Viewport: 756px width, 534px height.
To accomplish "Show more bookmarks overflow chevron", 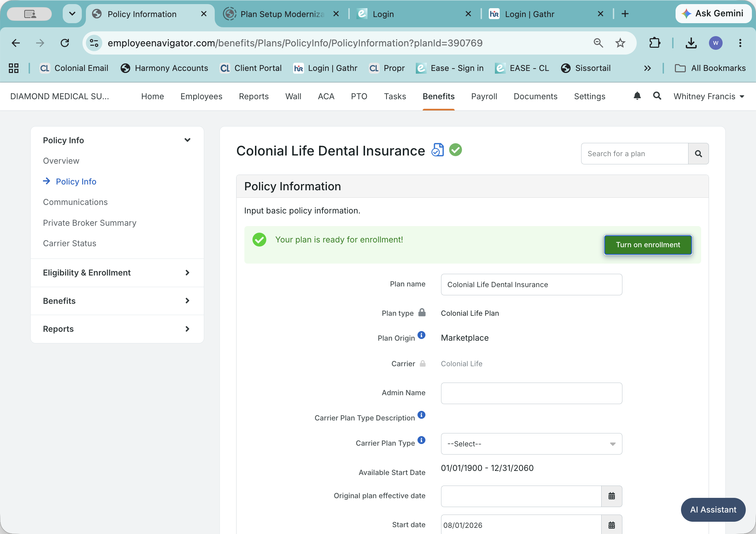I will point(648,68).
